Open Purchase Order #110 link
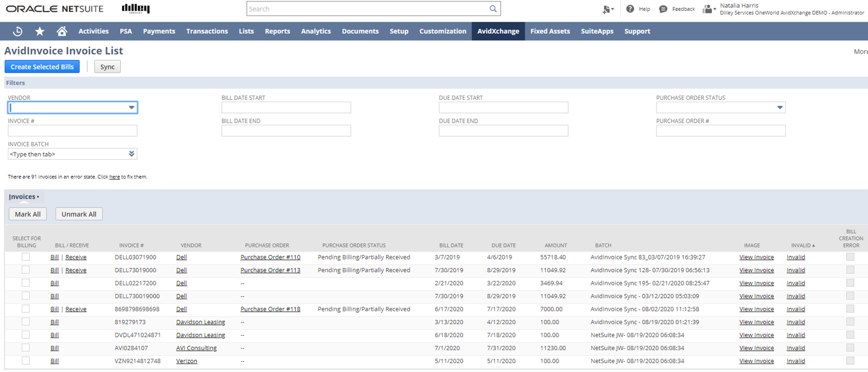The height and width of the screenshot is (372, 868). tap(270, 257)
